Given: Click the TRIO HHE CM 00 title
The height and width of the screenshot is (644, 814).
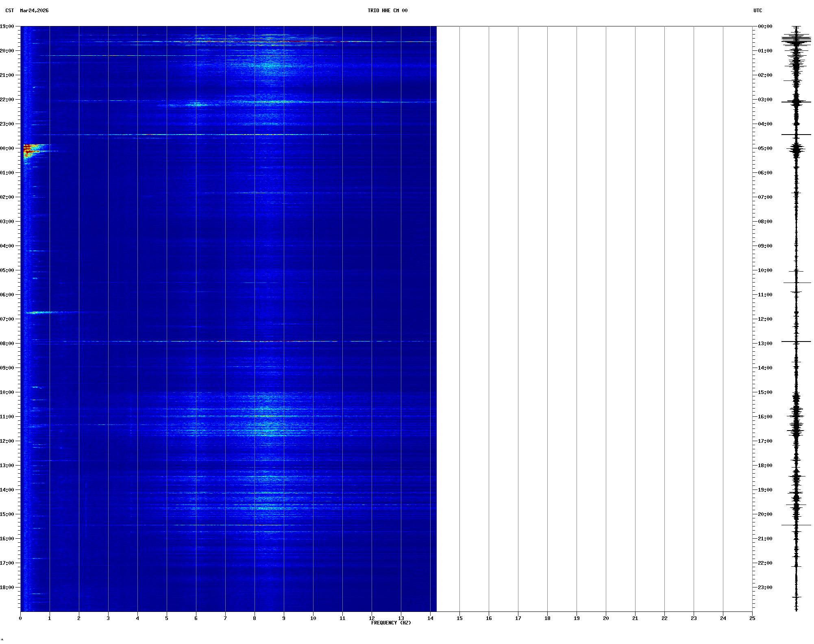Looking at the screenshot, I should (387, 11).
